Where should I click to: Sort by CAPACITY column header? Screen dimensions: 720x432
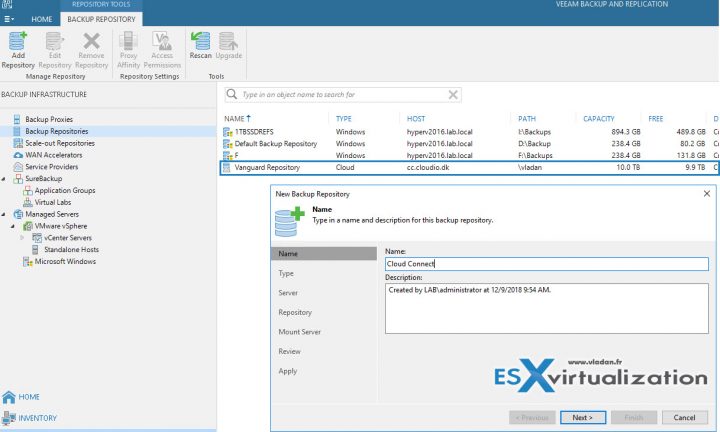point(599,118)
